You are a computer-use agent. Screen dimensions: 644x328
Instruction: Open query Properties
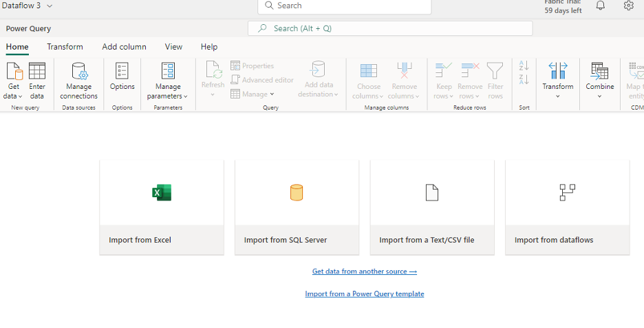click(253, 66)
